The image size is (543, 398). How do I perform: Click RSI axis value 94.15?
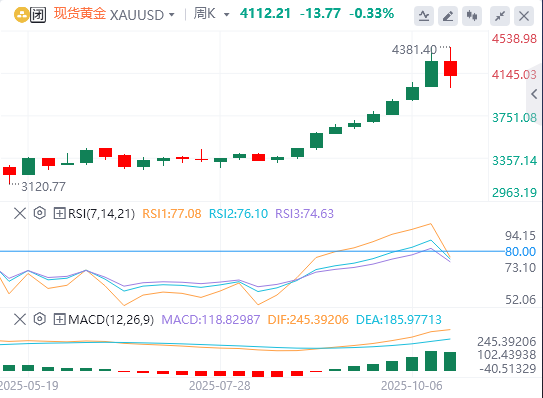point(520,236)
